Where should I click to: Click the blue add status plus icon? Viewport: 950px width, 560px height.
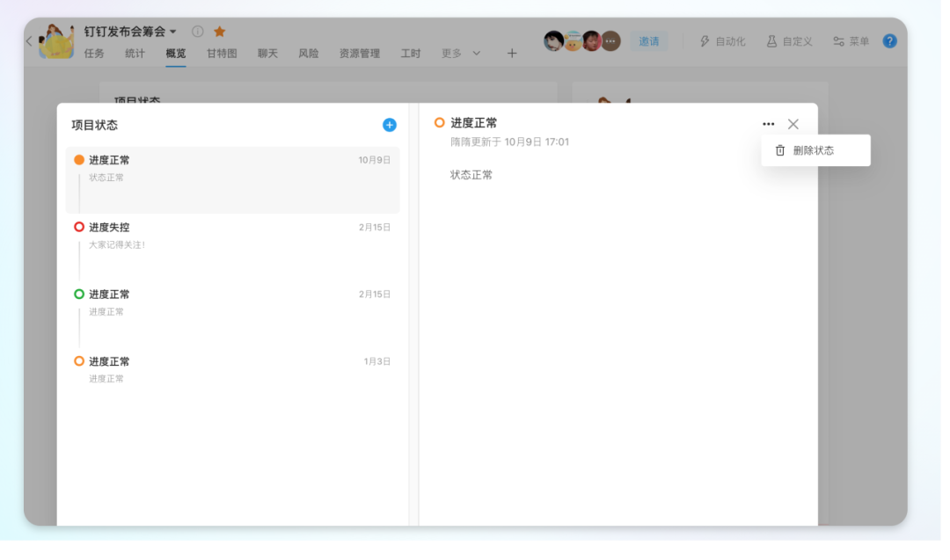(x=390, y=125)
